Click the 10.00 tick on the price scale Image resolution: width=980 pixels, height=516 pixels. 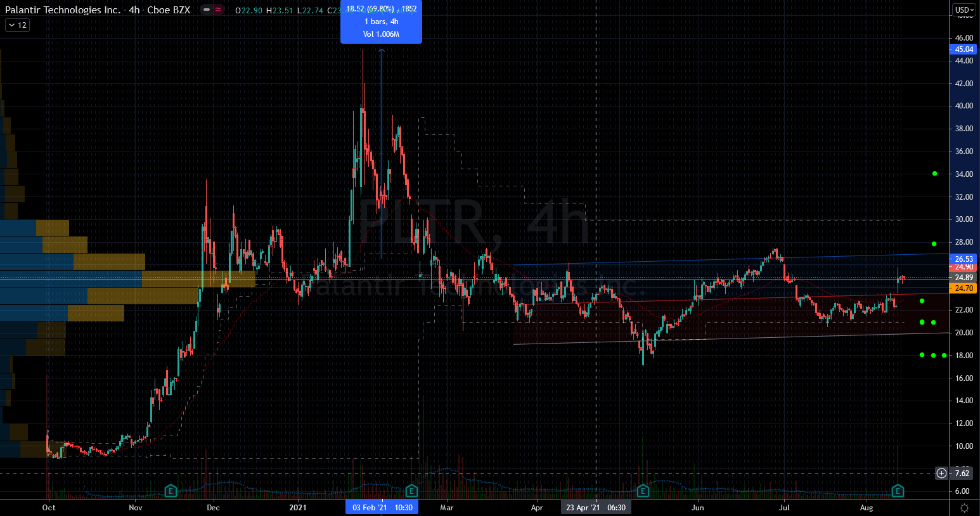[x=964, y=446]
